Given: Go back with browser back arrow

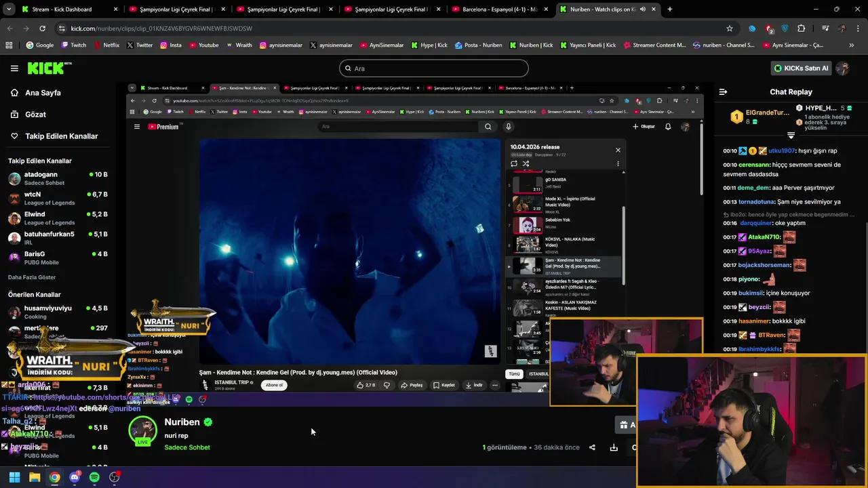Looking at the screenshot, I should tap(10, 28).
